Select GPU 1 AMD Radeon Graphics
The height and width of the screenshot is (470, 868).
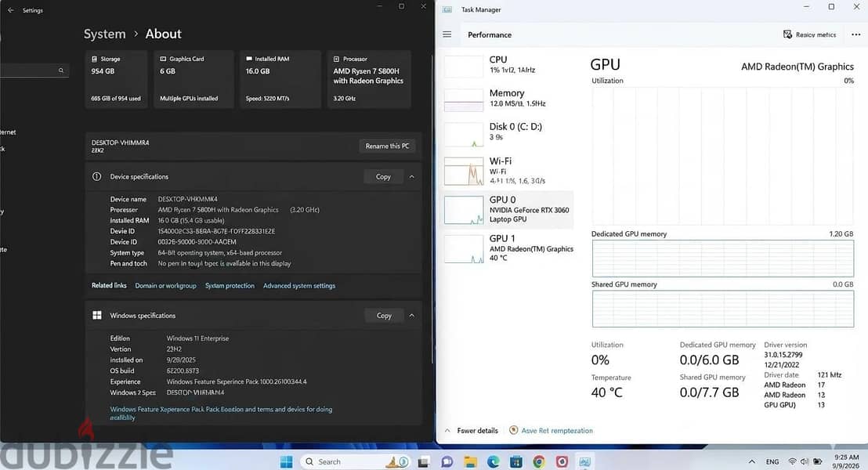click(x=508, y=248)
